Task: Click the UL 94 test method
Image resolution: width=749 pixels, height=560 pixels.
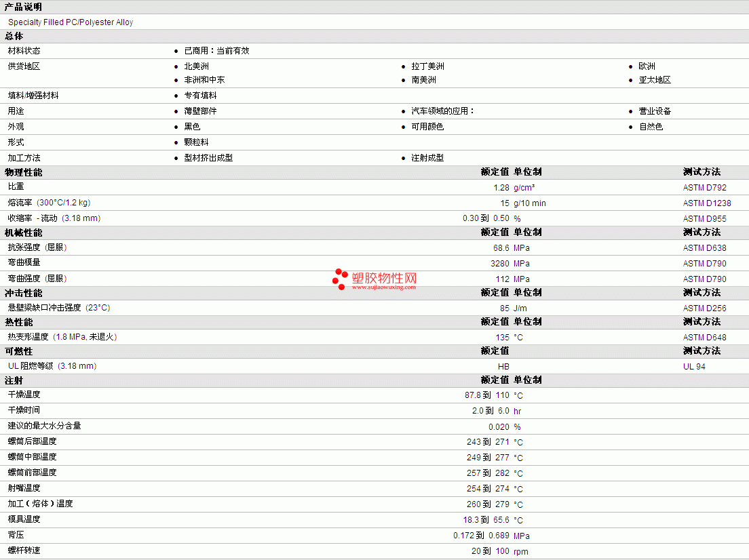Action: pos(694,366)
